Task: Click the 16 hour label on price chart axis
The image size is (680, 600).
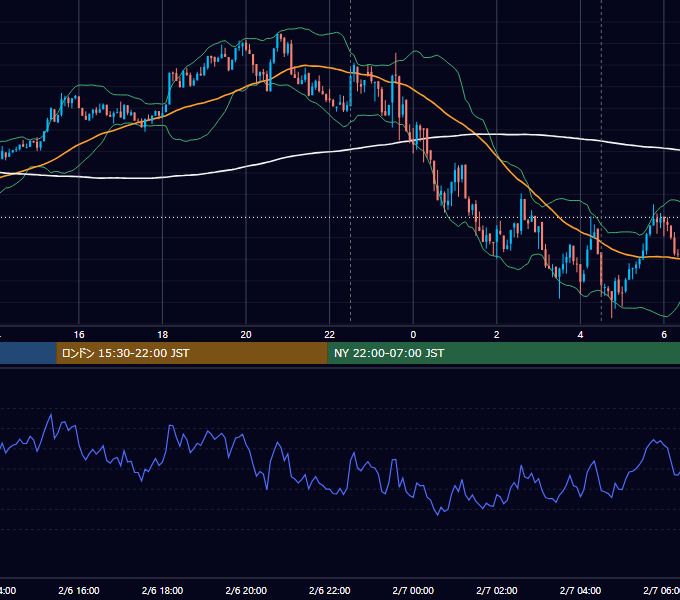Action: pyautogui.click(x=79, y=335)
